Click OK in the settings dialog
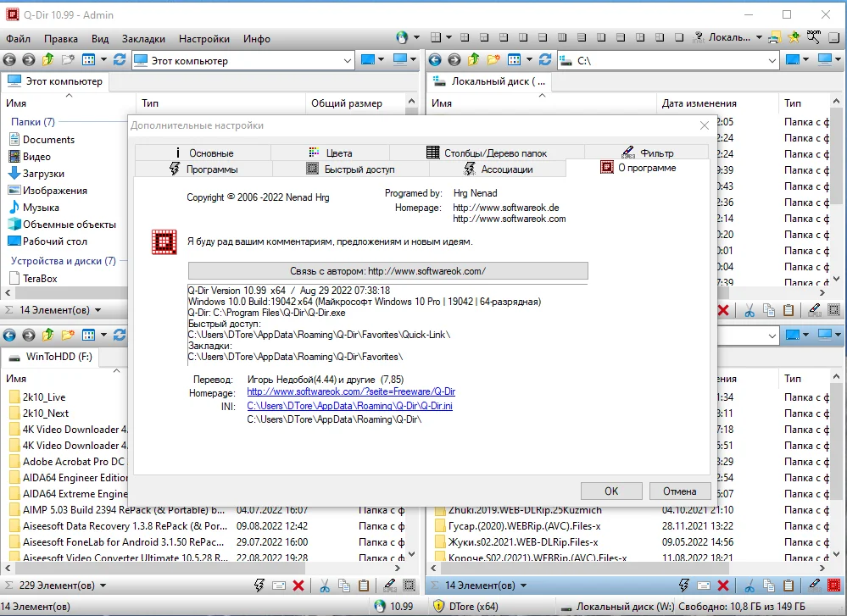The width and height of the screenshot is (847, 616). tap(611, 491)
